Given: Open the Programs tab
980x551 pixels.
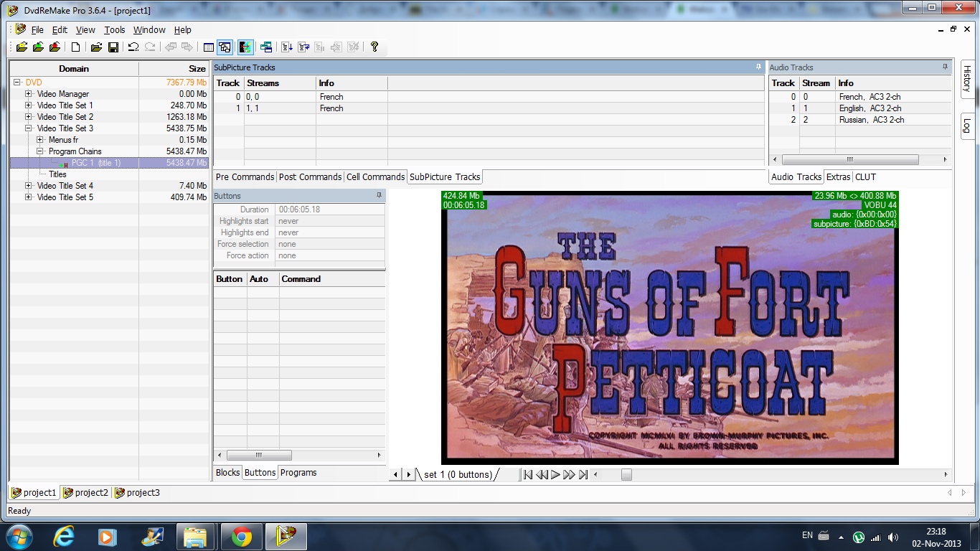Looking at the screenshot, I should coord(298,472).
